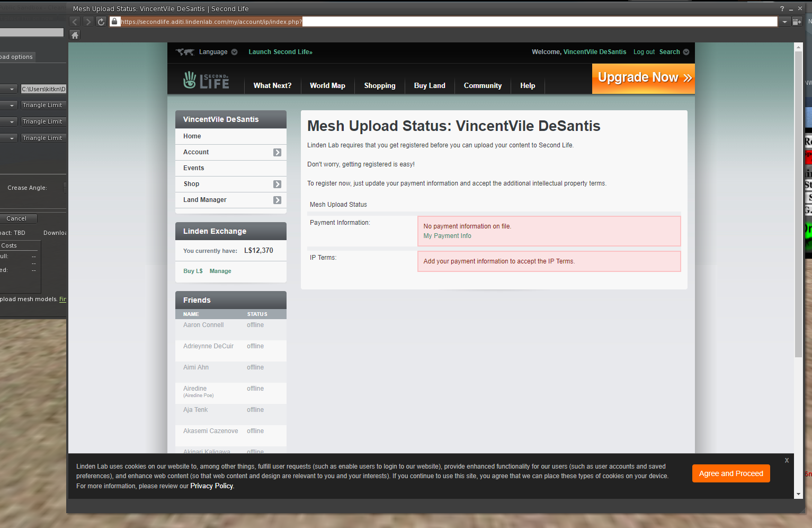812x528 pixels.
Task: Click the L$12,370 balance
Action: click(258, 251)
